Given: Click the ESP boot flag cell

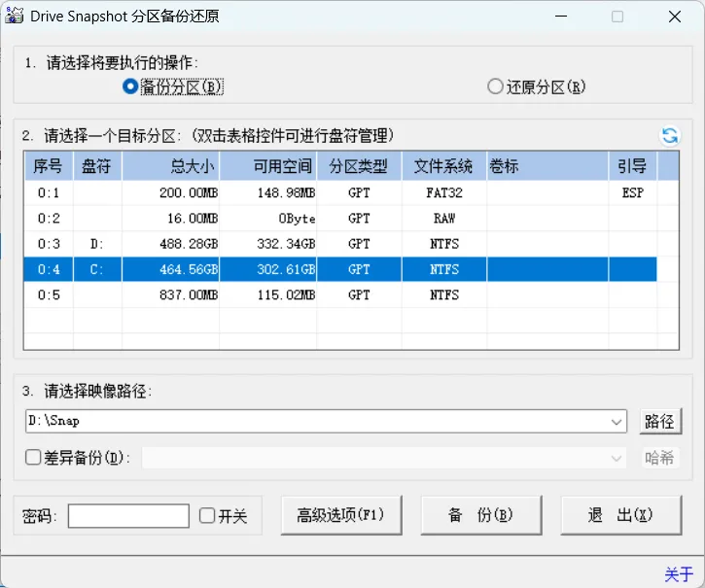Looking at the screenshot, I should pyautogui.click(x=633, y=192).
